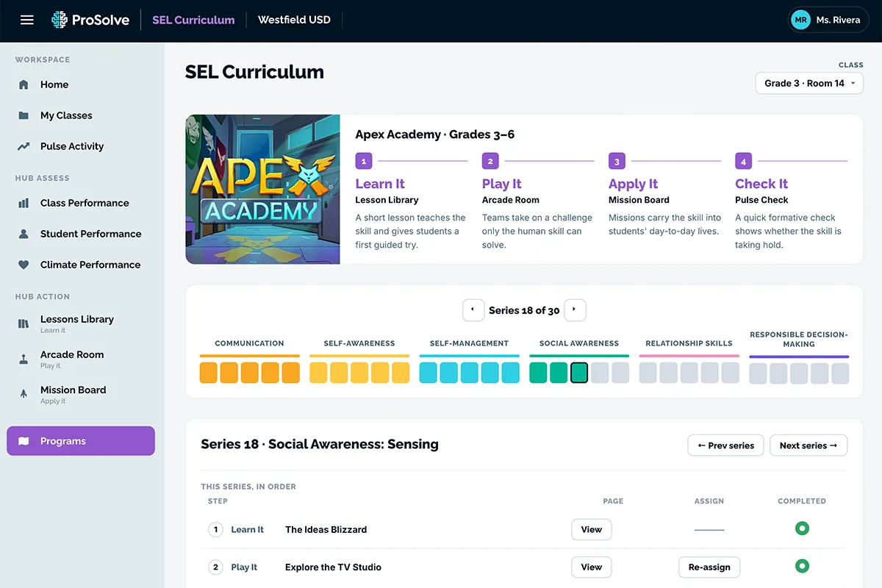This screenshot has width=882, height=588.
Task: Select the outlined current Social Awareness square
Action: click(x=579, y=373)
